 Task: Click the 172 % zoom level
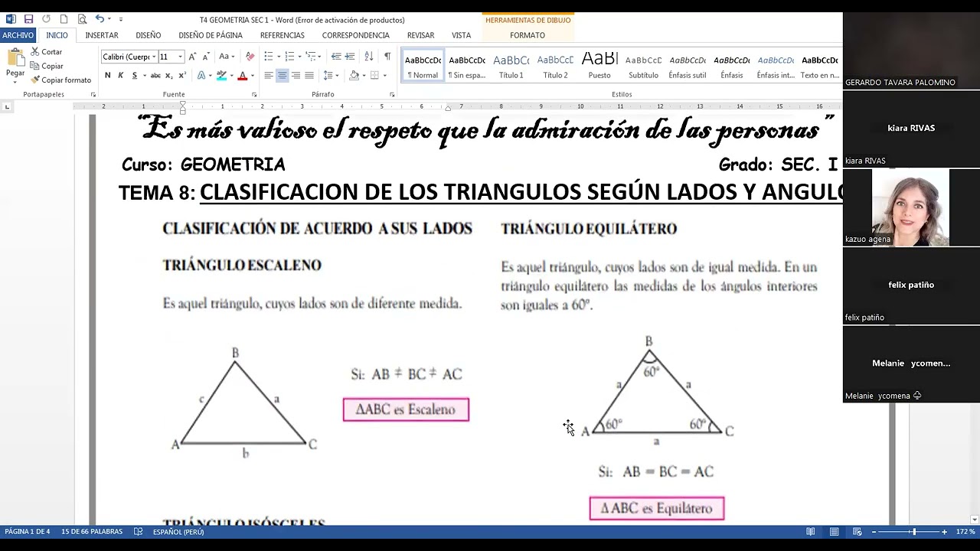point(965,531)
